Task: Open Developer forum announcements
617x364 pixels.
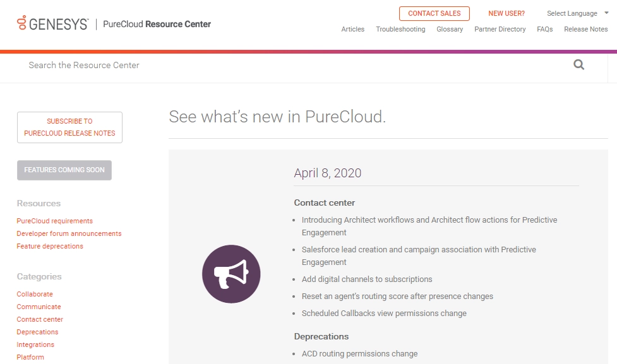Action: pos(69,233)
